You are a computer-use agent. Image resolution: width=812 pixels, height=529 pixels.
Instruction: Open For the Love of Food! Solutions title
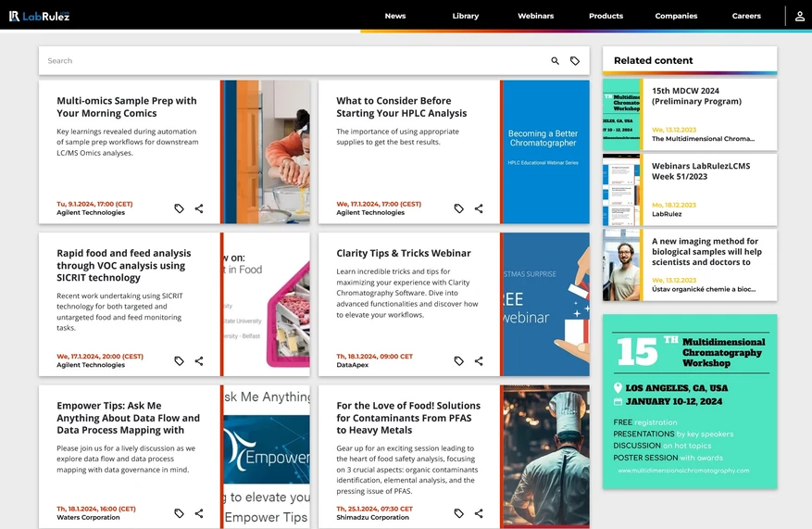tap(408, 418)
